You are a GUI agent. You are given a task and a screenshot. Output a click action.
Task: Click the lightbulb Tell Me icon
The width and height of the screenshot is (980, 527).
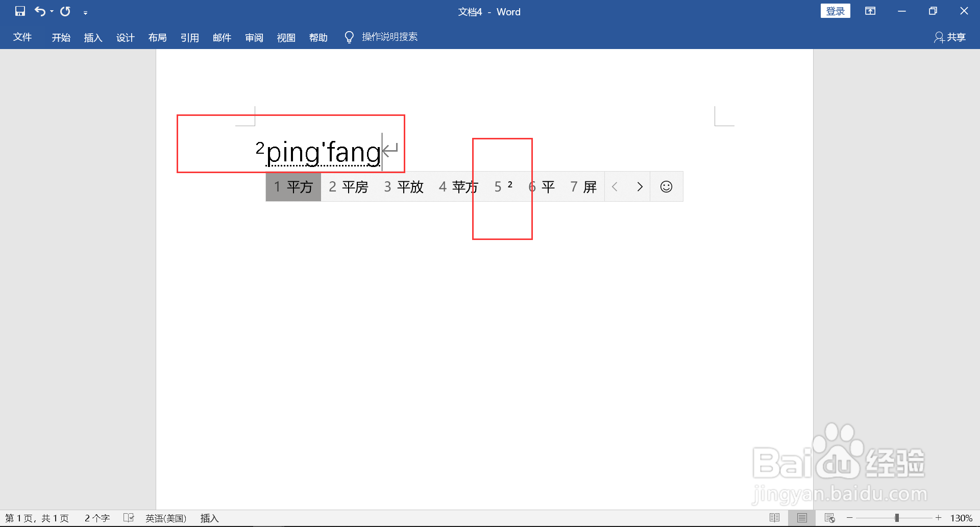[x=349, y=37]
